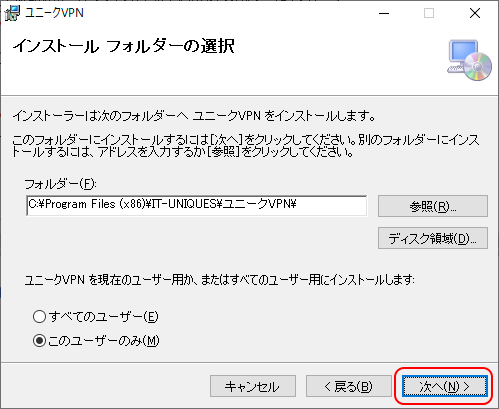Click the computer and CD setup icon
The width and height of the screenshot is (499, 409).
pos(469,60)
